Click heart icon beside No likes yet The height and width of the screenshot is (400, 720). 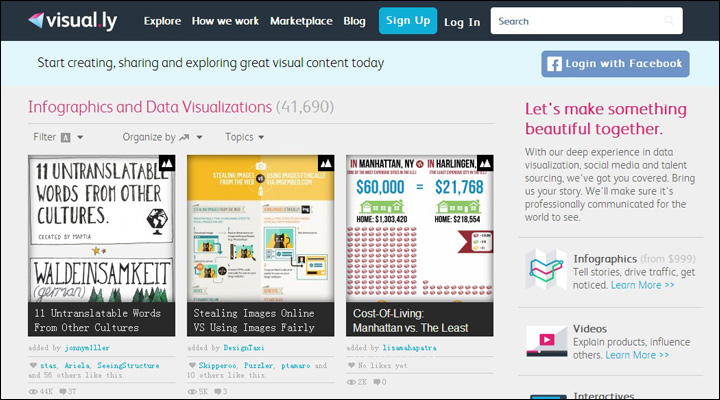point(351,366)
